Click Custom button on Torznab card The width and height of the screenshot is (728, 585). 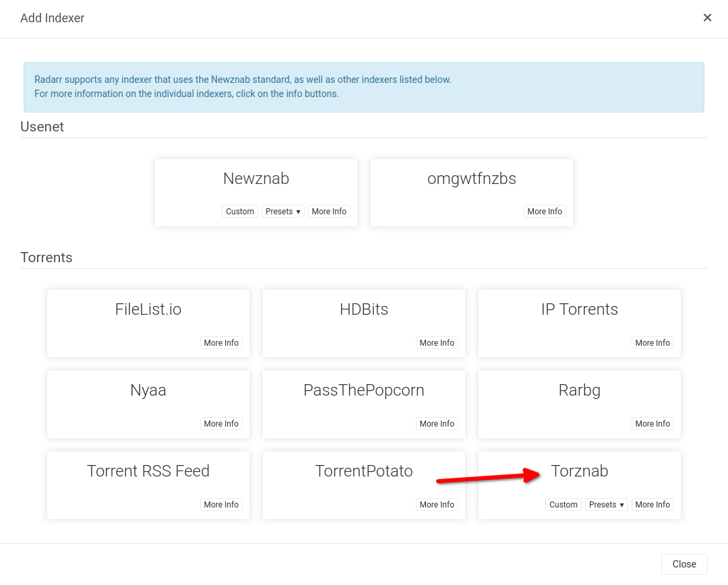(563, 504)
